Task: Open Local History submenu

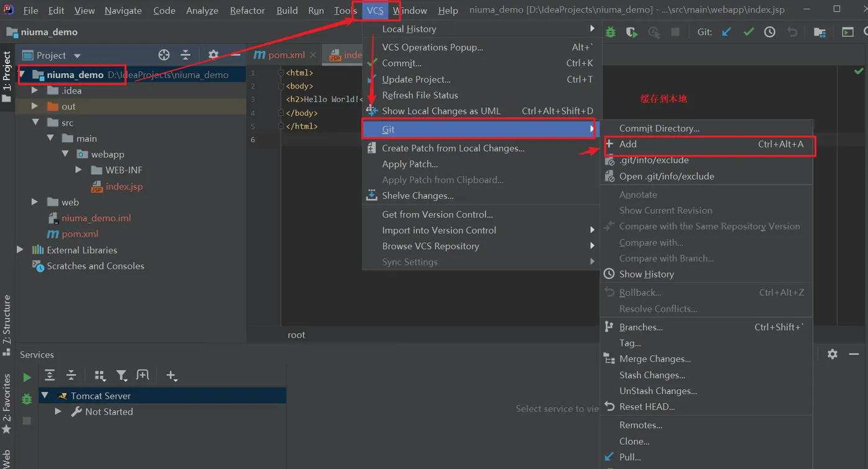Action: tap(481, 29)
